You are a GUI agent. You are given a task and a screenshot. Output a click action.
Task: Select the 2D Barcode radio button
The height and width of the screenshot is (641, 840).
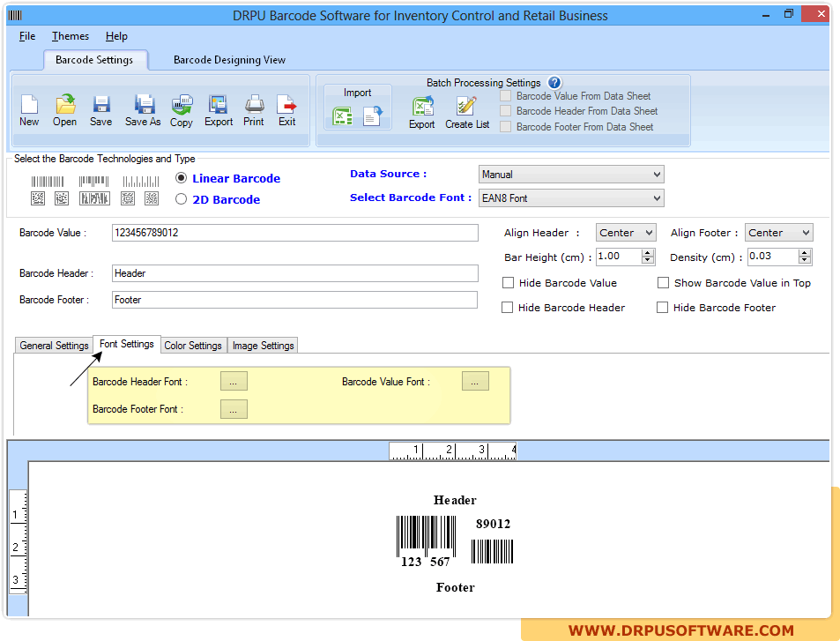point(181,199)
